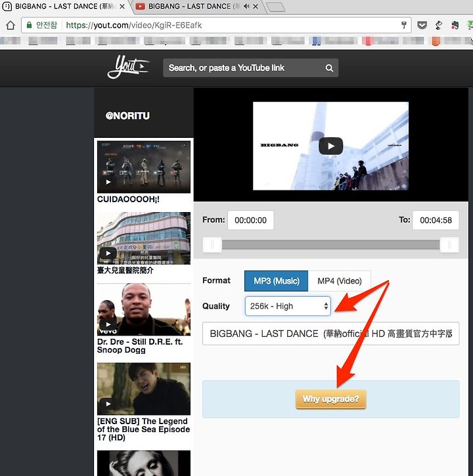
Task: Click the Legend of the Blue Sea title
Action: pyautogui.click(x=143, y=429)
